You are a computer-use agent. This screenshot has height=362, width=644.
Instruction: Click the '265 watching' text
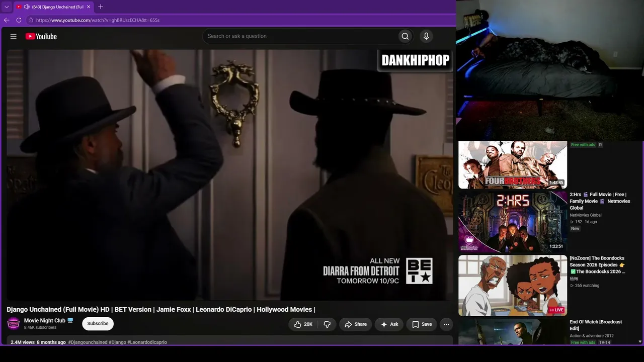pos(587,286)
